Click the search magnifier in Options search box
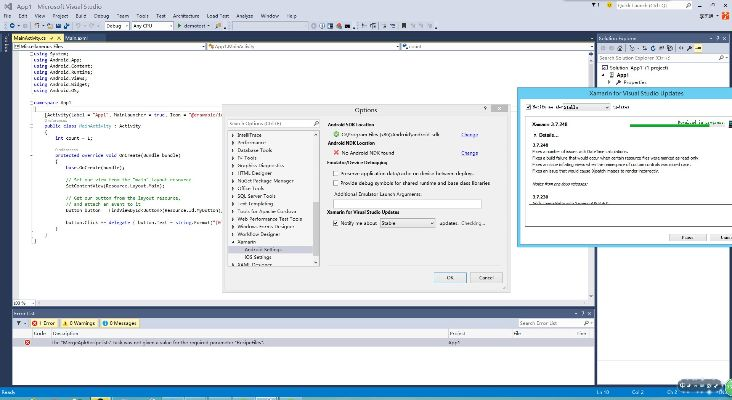Viewport: 732px width, 400px height. tap(314, 123)
